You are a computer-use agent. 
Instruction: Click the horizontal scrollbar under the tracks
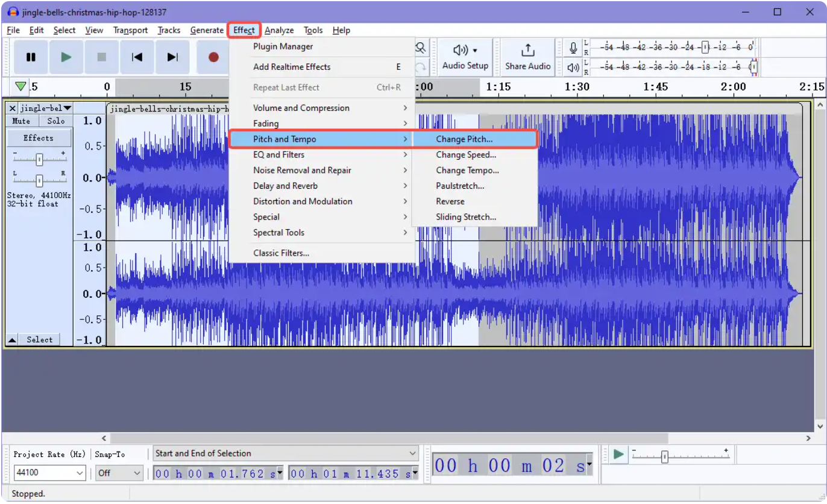(x=389, y=438)
